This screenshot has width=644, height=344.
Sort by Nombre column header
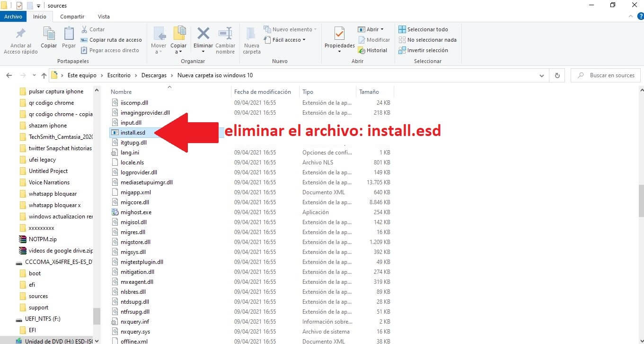(121, 92)
